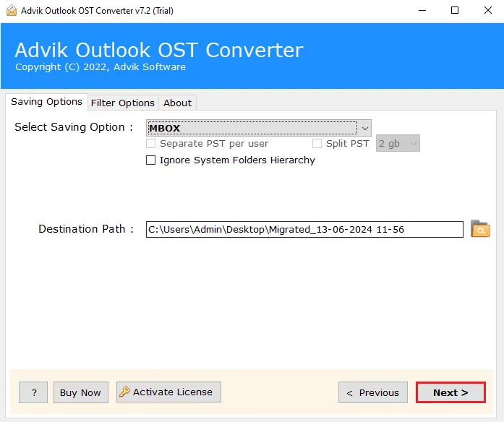Click the Advik Outlook OST Converter heading
The image size is (504, 422).
click(159, 50)
